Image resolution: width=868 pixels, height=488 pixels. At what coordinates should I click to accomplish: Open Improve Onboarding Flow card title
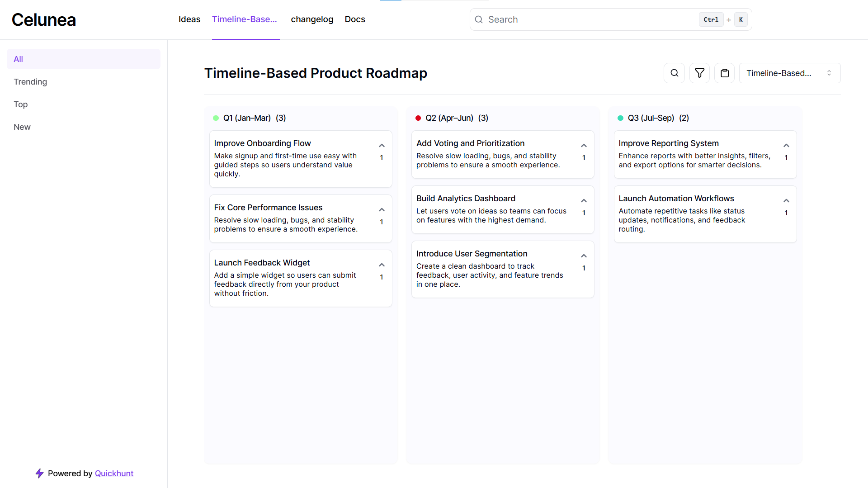tap(262, 143)
